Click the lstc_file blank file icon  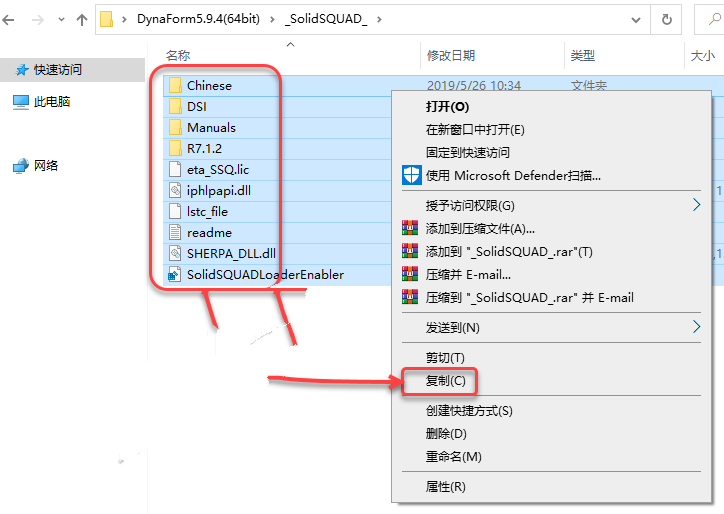coord(175,211)
